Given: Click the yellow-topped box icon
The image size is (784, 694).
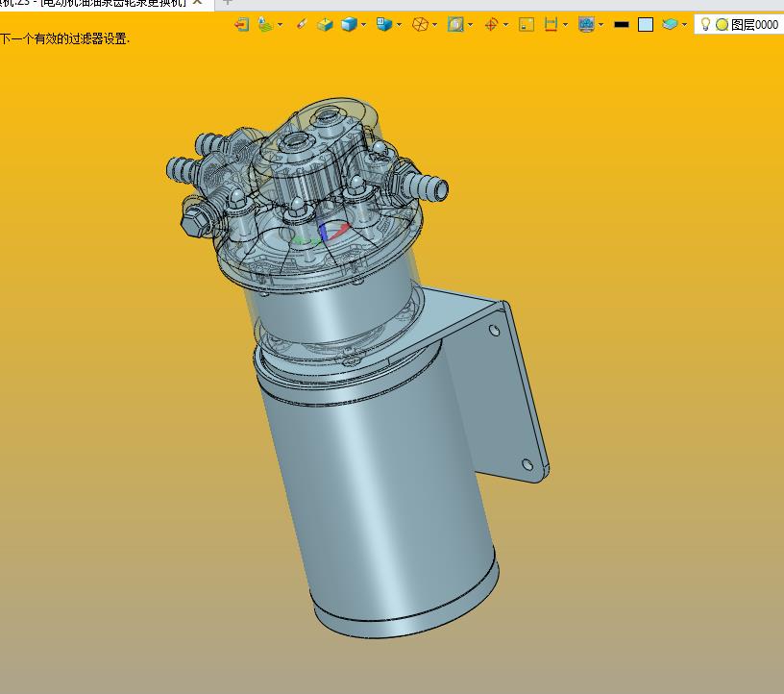Looking at the screenshot, I should point(325,24).
